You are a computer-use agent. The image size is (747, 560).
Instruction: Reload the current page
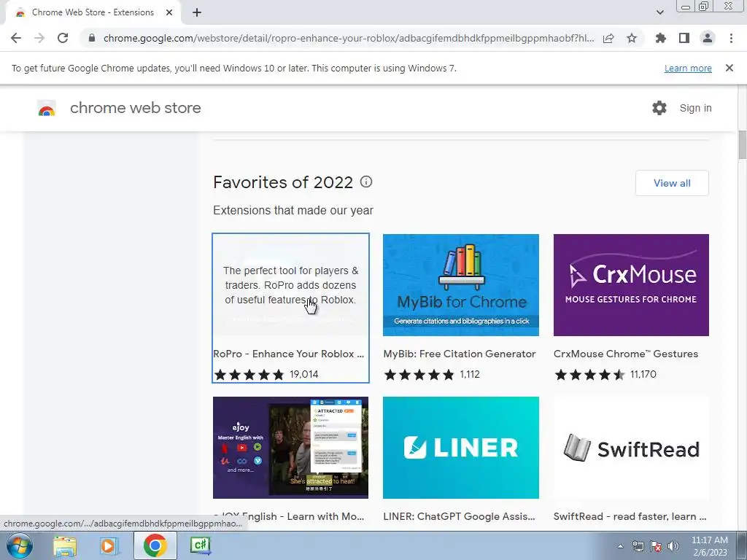[63, 38]
